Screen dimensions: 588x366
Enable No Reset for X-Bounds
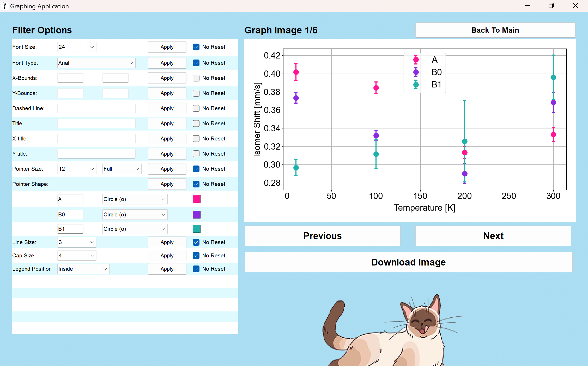coord(196,78)
